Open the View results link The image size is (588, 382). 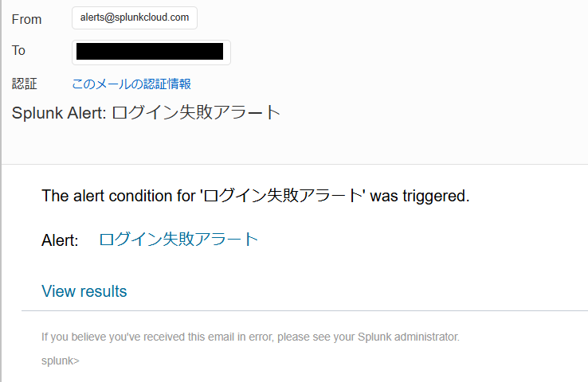84,291
